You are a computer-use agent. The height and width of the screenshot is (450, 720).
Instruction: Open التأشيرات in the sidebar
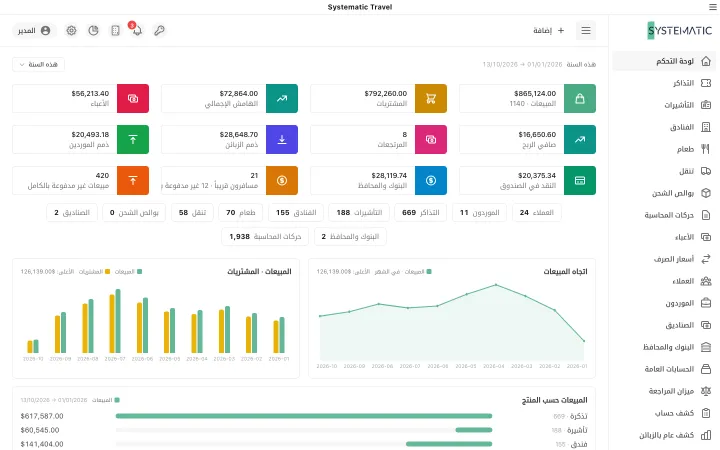664,105
